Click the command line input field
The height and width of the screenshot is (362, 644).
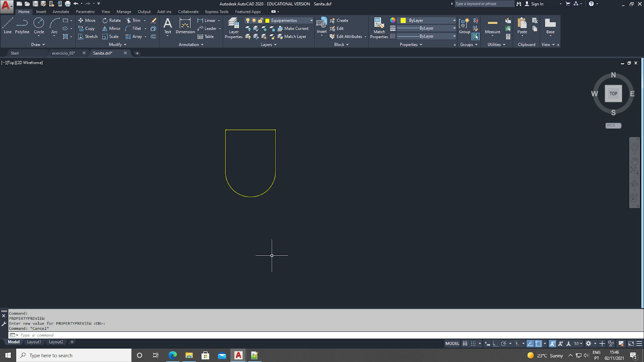click(322, 335)
